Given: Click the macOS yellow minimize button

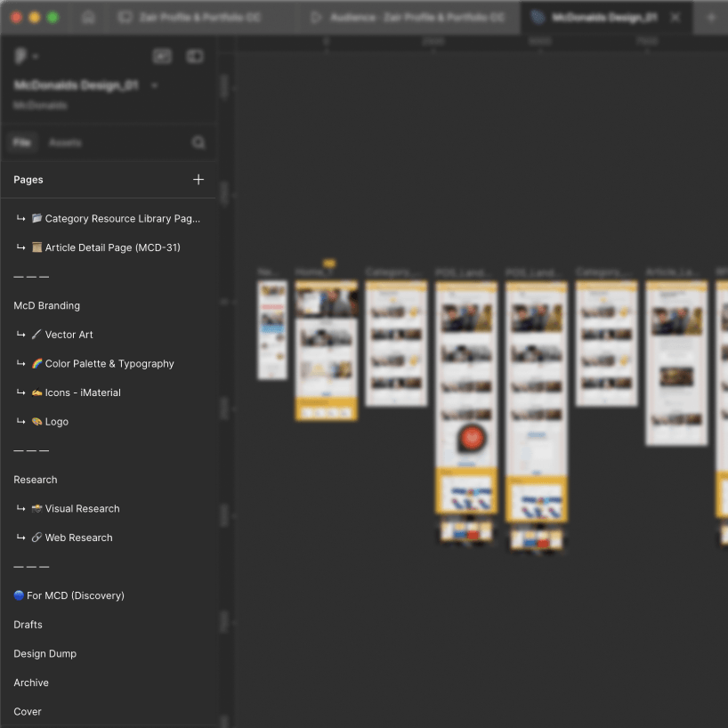Looking at the screenshot, I should tap(35, 18).
